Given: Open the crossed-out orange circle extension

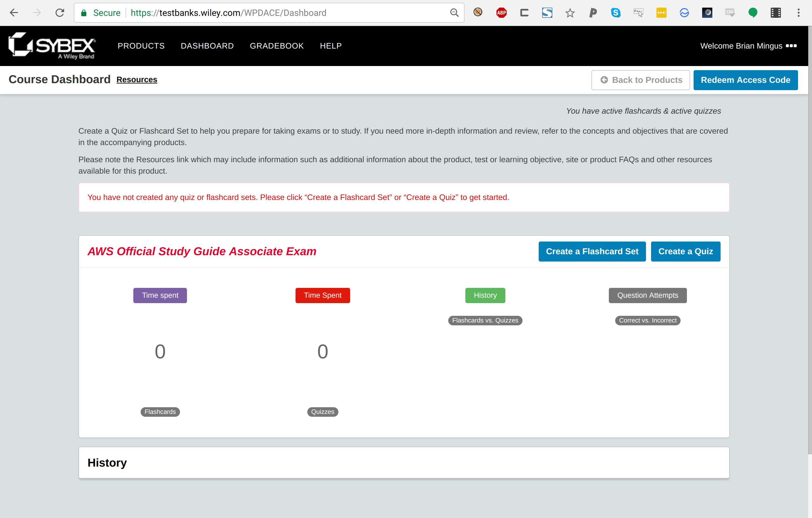Looking at the screenshot, I should (478, 12).
